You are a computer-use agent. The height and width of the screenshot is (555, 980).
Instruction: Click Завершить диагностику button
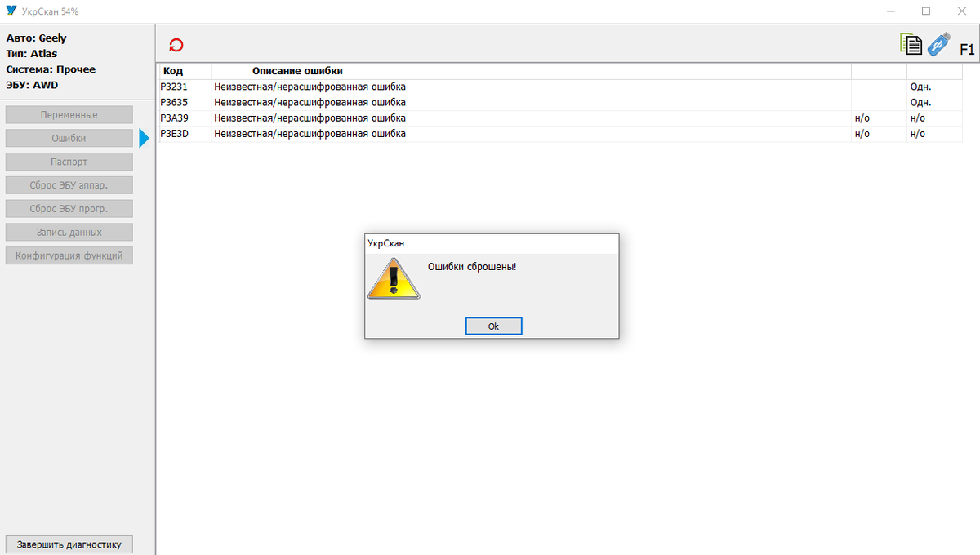click(69, 544)
